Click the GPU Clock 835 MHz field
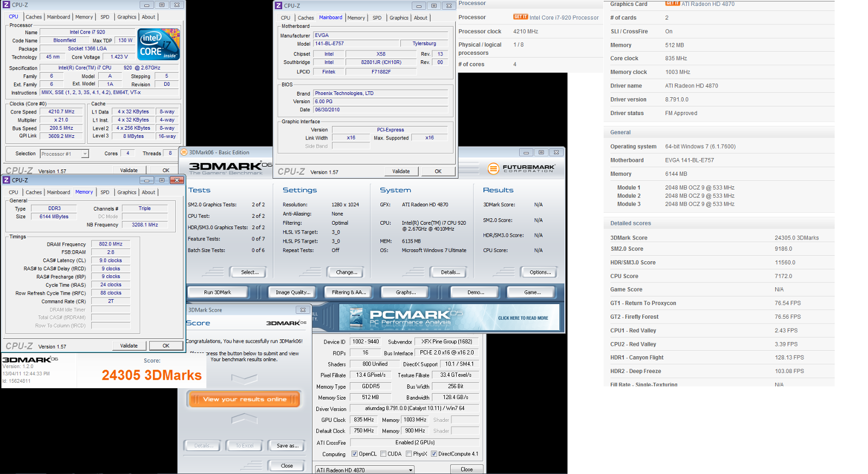The image size is (868, 474). pos(363,420)
